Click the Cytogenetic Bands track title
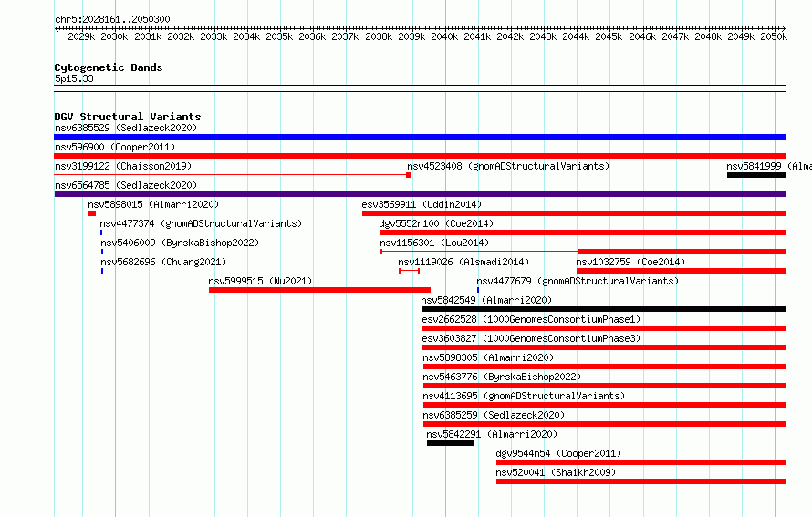Viewport: 812px width, 517px height. (109, 67)
